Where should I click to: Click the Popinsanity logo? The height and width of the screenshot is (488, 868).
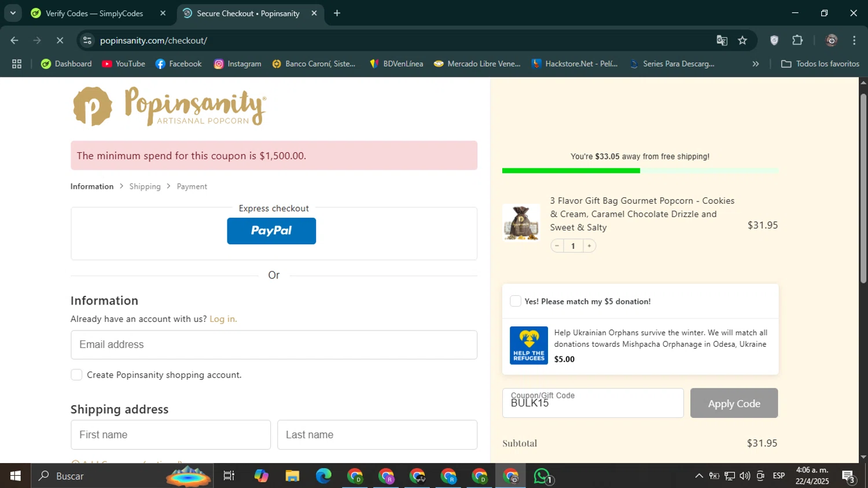click(169, 107)
